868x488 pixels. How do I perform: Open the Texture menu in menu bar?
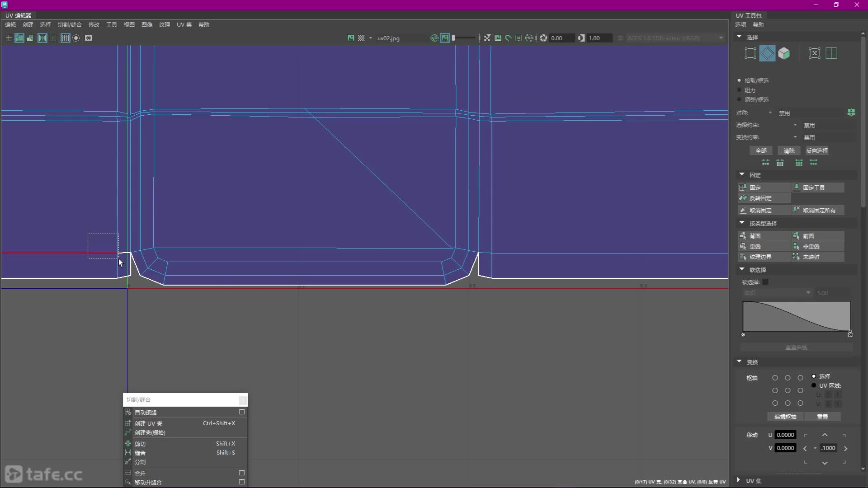164,25
